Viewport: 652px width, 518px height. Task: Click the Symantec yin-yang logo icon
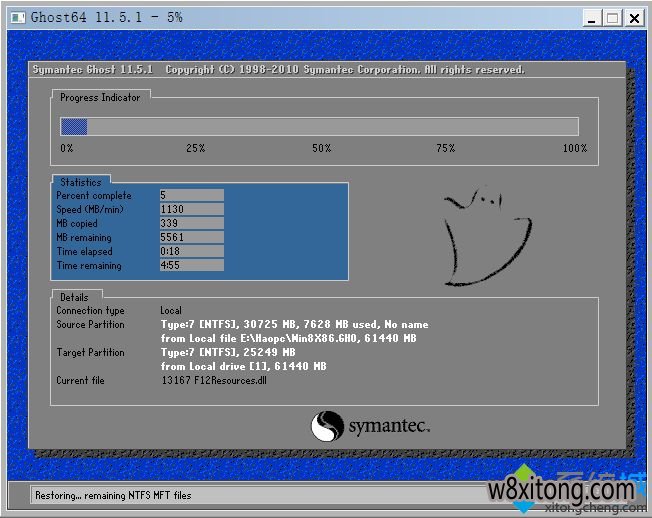pyautogui.click(x=327, y=427)
